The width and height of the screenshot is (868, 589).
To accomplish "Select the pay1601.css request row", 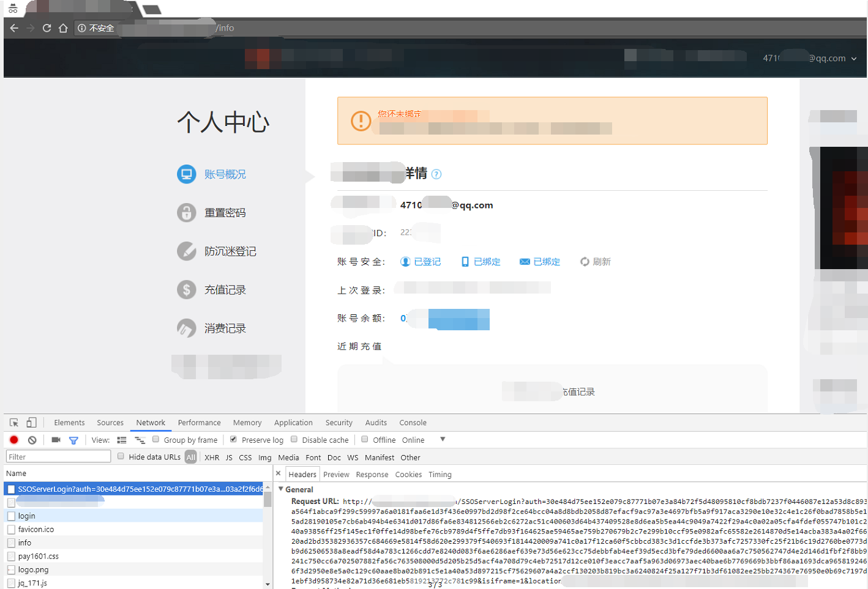I will point(134,556).
